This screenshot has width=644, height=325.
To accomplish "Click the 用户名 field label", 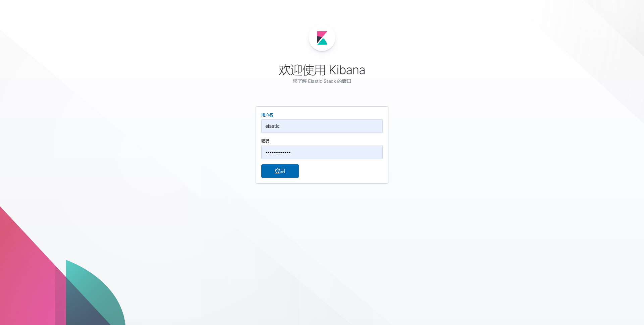I will (267, 115).
